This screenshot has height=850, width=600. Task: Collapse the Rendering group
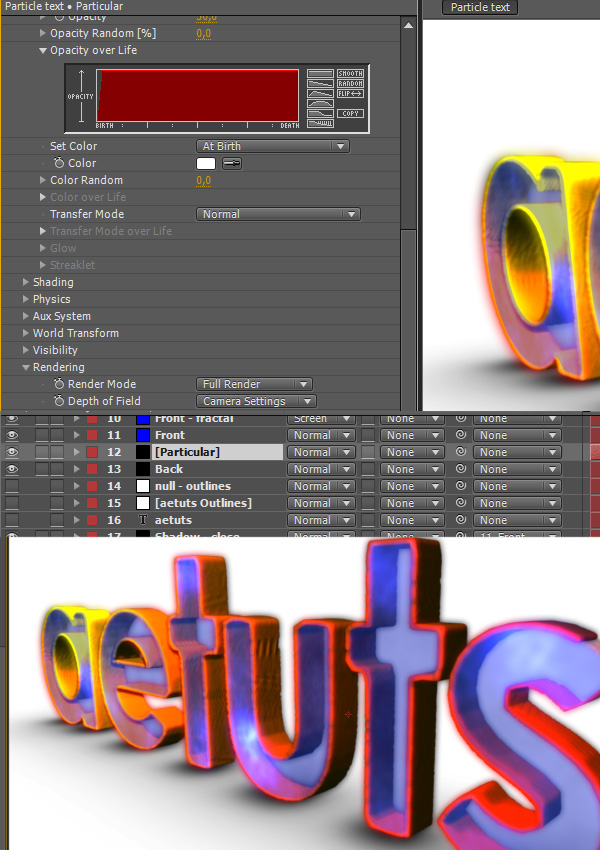click(x=25, y=367)
